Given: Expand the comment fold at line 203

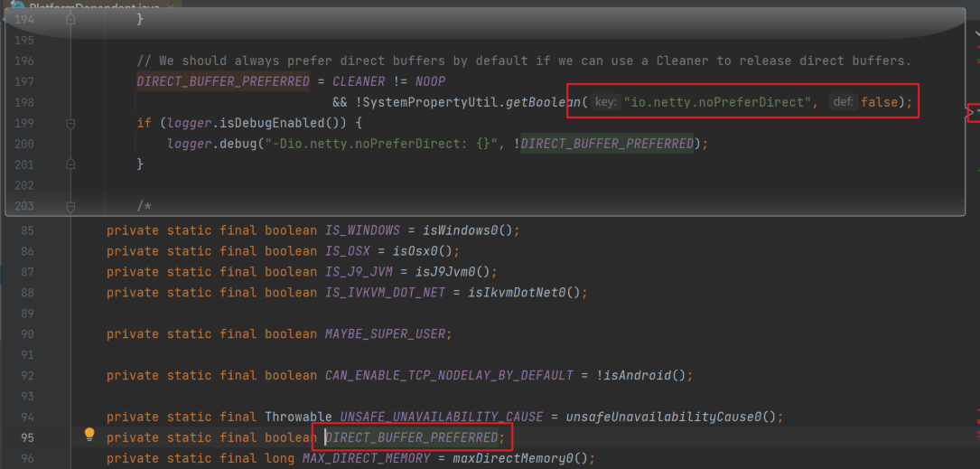Looking at the screenshot, I should coord(71,206).
